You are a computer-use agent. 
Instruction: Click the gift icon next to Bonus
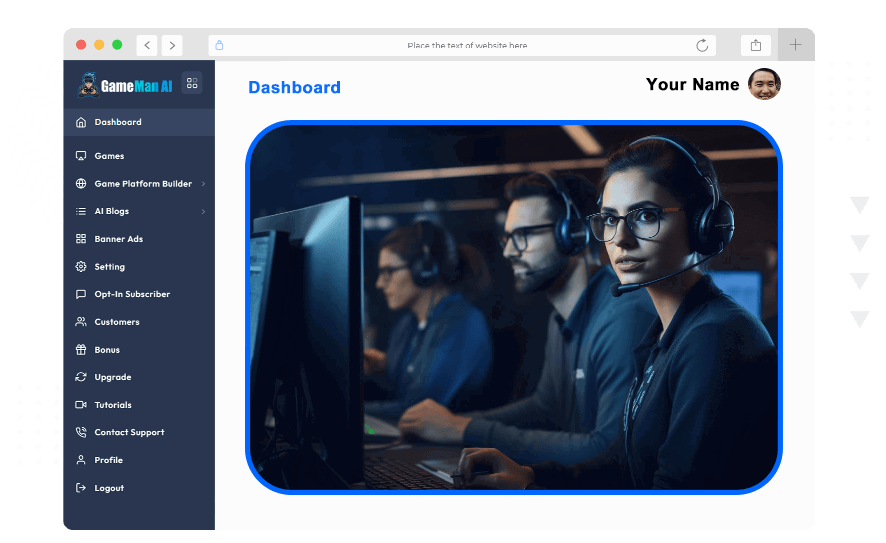[81, 350]
